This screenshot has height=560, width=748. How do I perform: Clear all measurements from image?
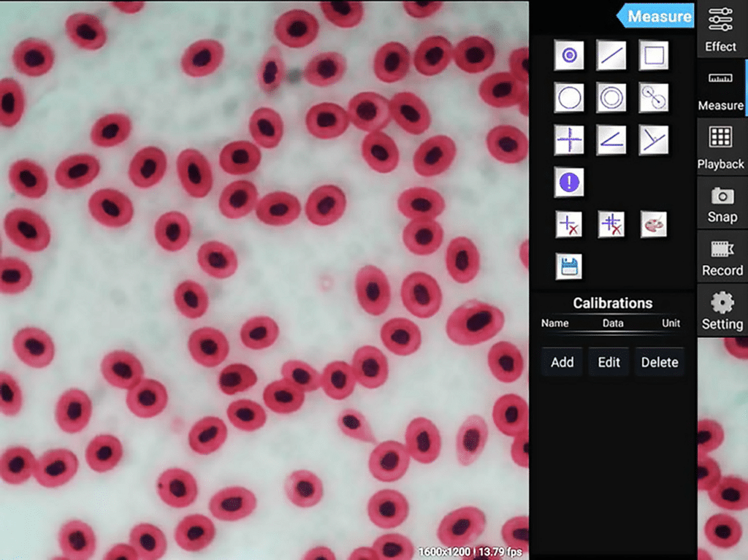611,224
